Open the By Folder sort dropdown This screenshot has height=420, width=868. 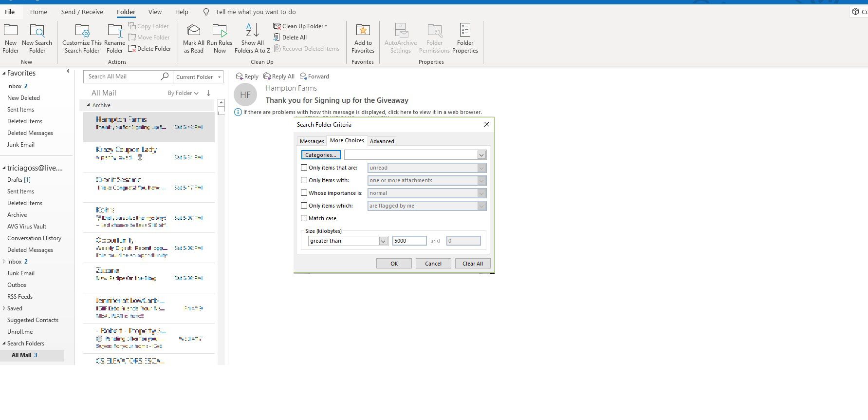pyautogui.click(x=183, y=93)
